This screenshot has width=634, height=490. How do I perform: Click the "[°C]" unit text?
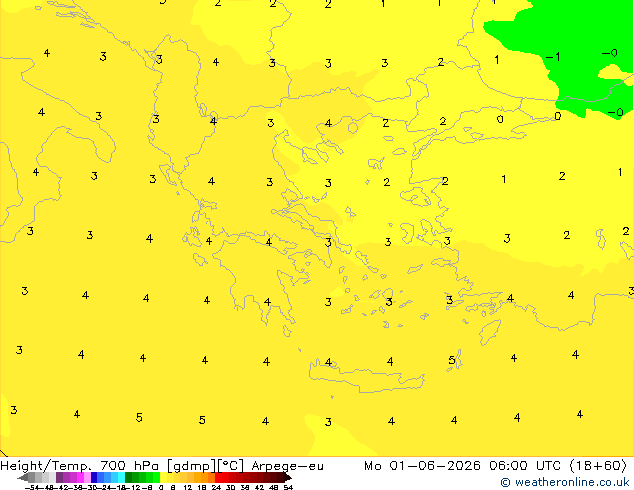tap(231, 466)
